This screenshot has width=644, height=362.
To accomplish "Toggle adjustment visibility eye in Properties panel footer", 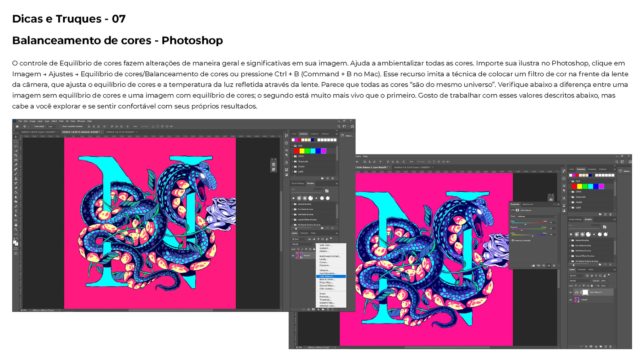I will point(549,265).
